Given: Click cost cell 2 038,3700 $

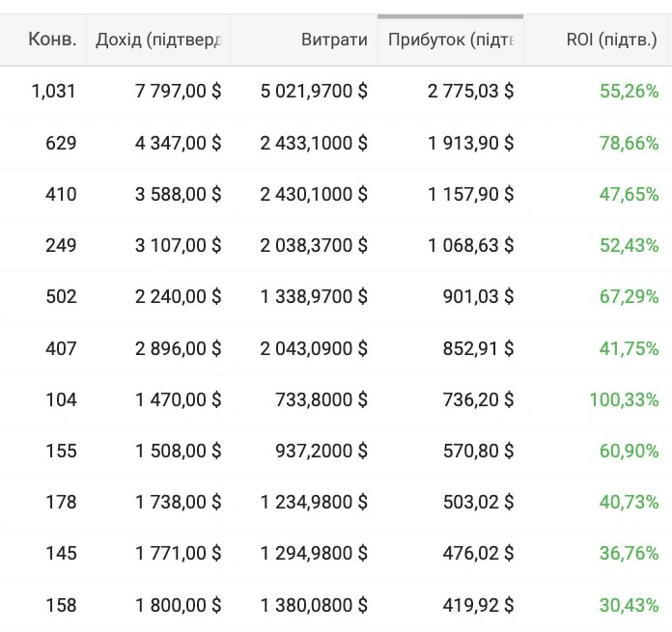Looking at the screenshot, I should click(x=314, y=245).
